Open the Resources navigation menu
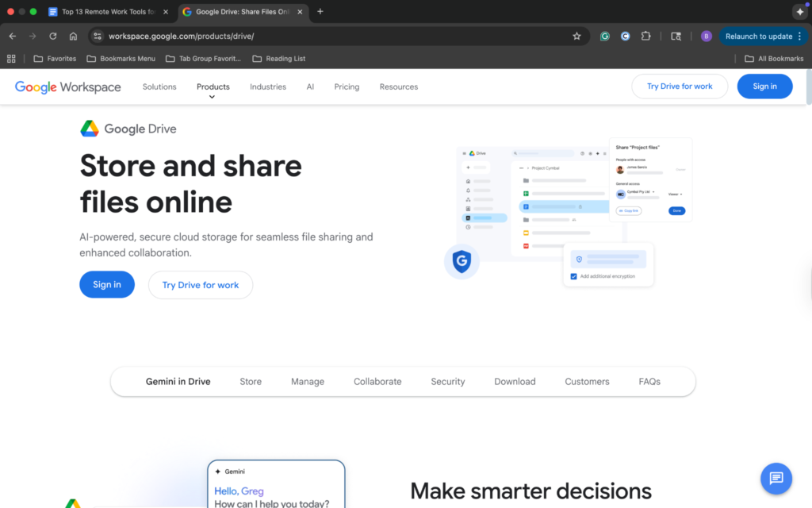This screenshot has height=508, width=812. pyautogui.click(x=398, y=87)
